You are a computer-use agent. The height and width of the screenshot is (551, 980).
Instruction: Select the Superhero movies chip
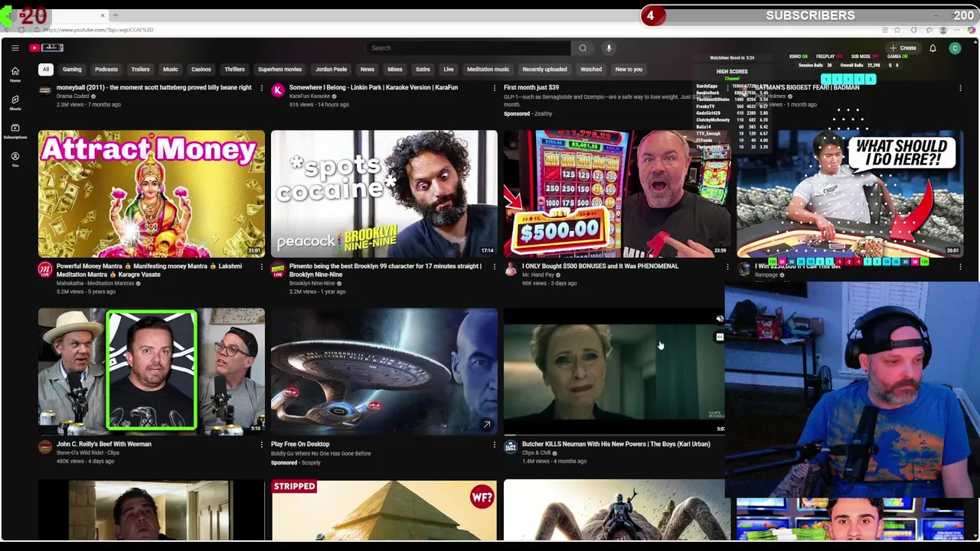[279, 70]
